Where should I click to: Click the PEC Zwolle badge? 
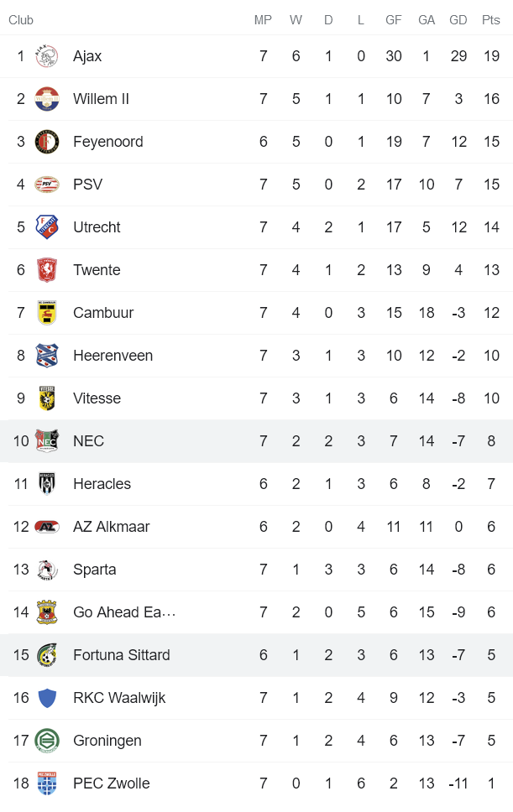(x=47, y=783)
